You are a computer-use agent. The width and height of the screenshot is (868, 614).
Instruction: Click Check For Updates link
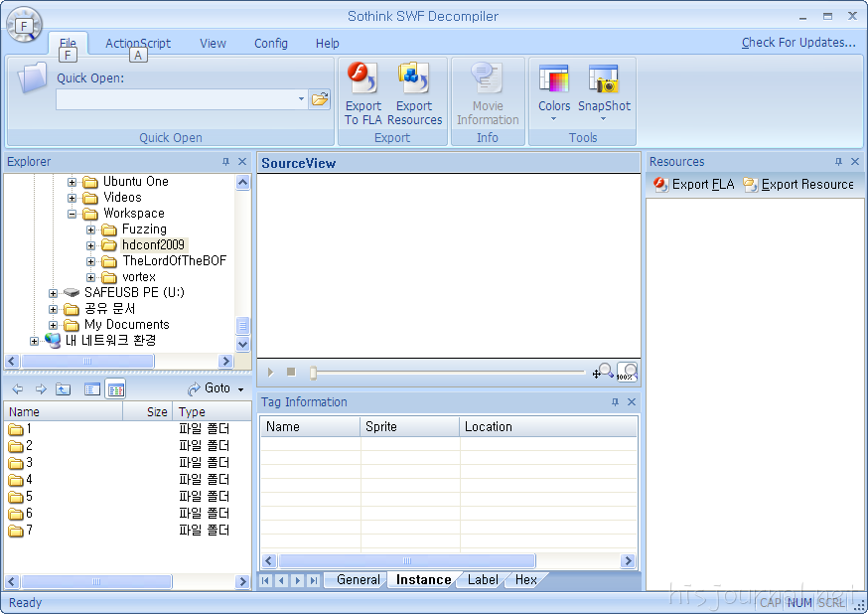click(x=798, y=43)
